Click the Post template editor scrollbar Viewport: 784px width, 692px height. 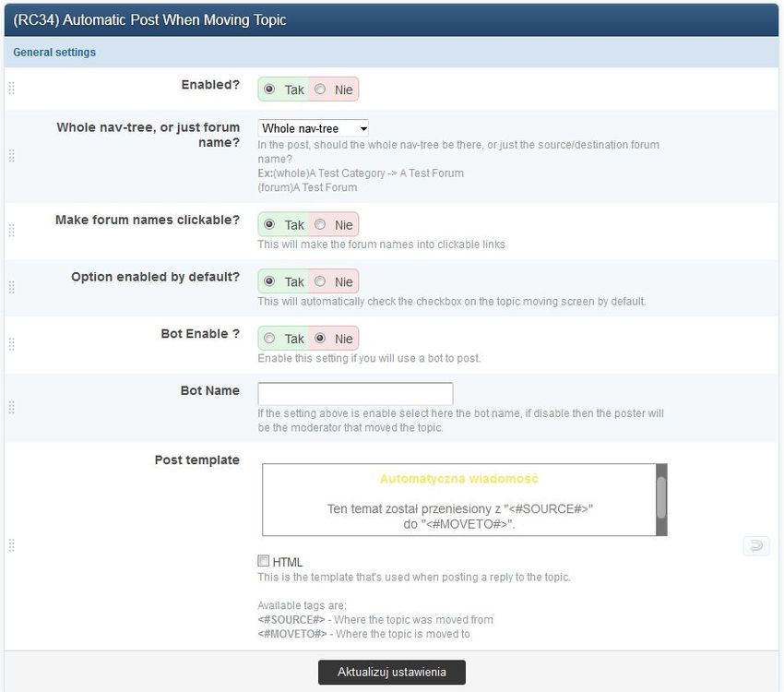click(x=661, y=499)
